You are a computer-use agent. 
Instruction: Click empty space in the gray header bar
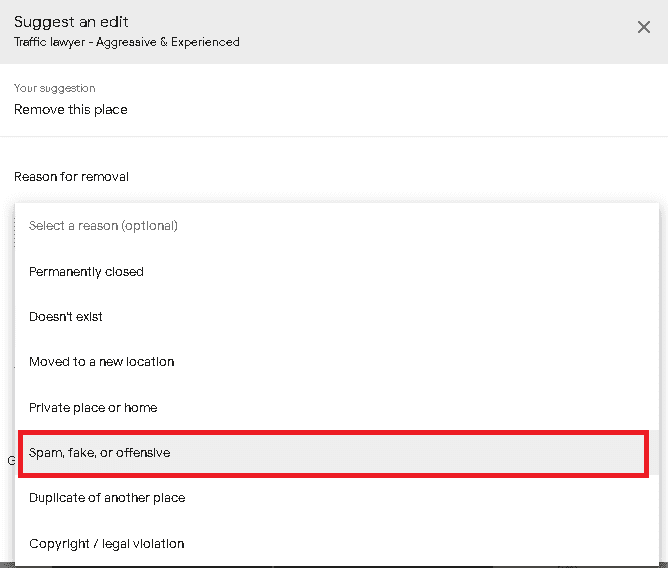(420, 32)
